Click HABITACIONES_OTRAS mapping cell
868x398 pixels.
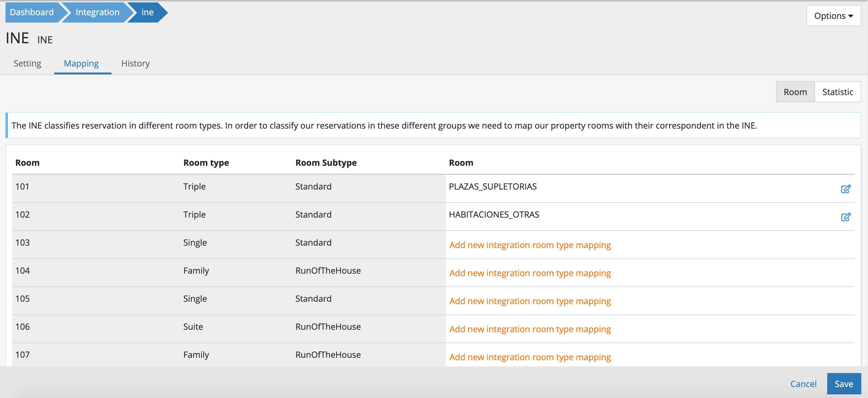coord(494,215)
